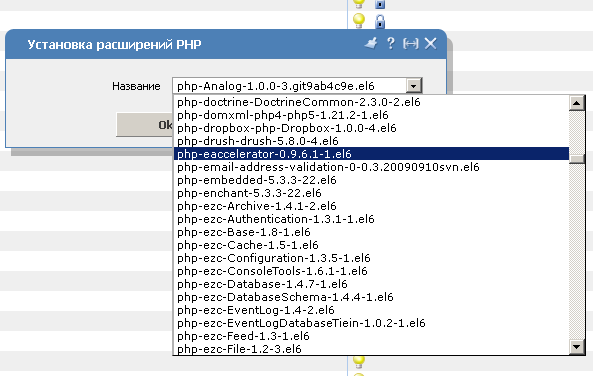Select php-ezc-Feed-1.3-1.el6
Screen dimensions: 593x376
(x=371, y=336)
